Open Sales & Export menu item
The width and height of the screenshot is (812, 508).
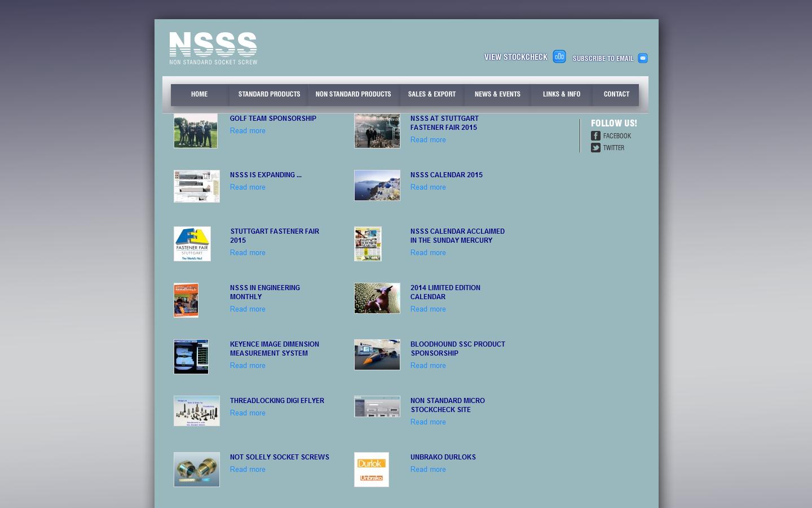431,94
